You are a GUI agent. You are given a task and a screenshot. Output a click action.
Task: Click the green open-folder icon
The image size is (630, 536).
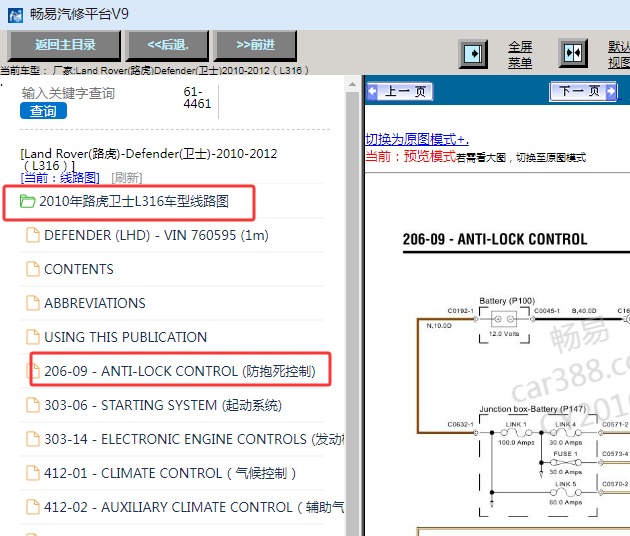[x=28, y=201]
